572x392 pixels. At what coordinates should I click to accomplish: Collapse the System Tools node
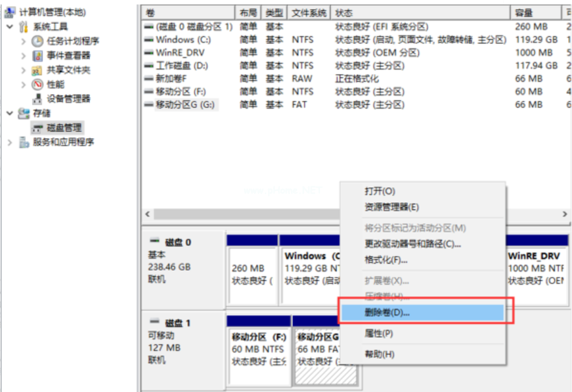click(x=10, y=27)
